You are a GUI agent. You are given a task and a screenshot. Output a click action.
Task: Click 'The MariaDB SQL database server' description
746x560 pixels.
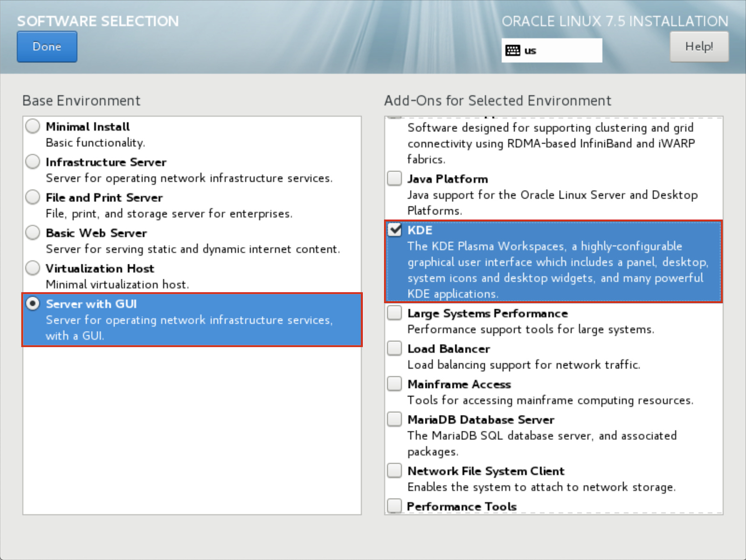[542, 443]
